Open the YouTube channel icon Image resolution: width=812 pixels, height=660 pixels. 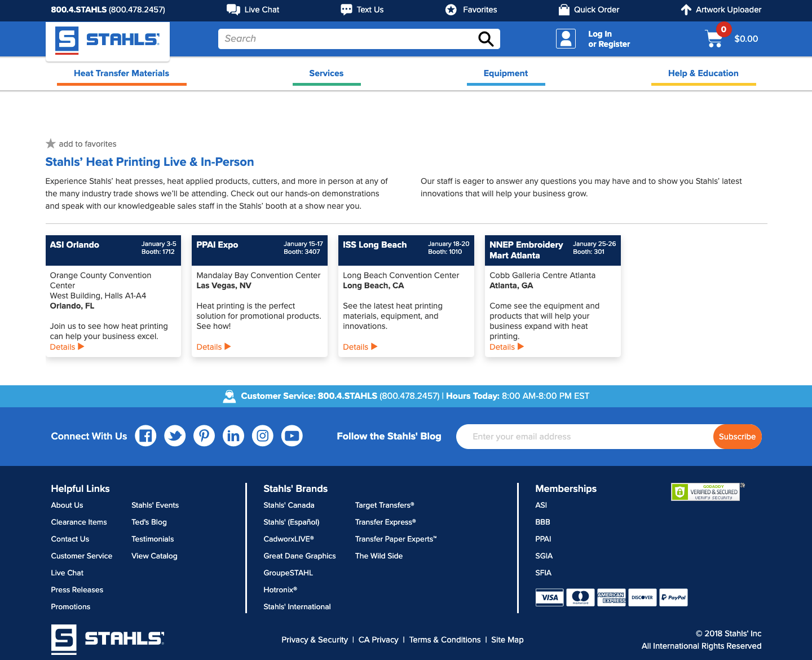(x=292, y=436)
